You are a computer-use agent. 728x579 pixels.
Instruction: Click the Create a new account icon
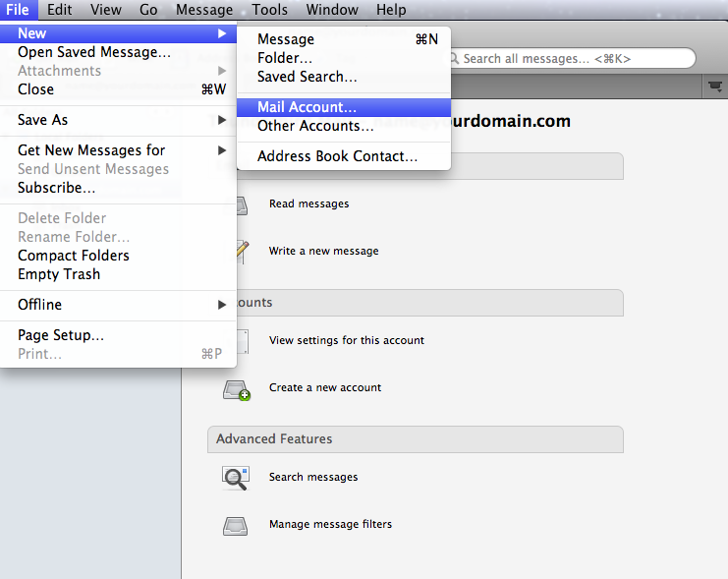click(237, 390)
